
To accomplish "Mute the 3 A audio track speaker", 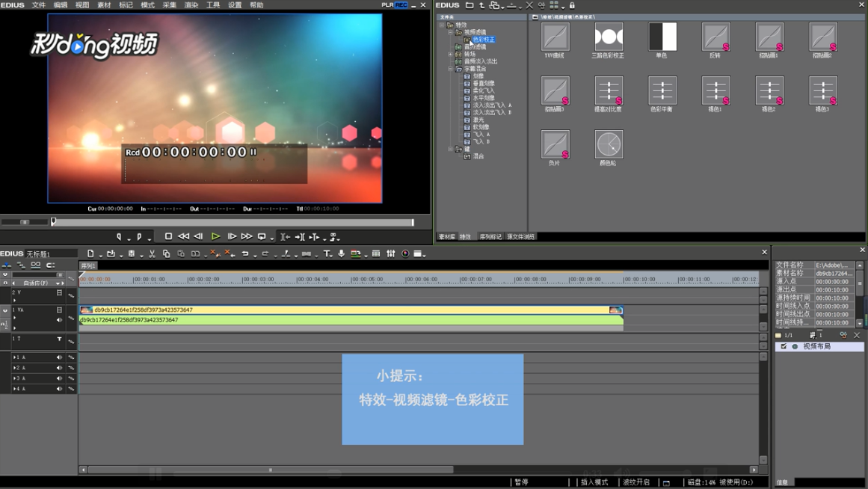I will pos(59,378).
